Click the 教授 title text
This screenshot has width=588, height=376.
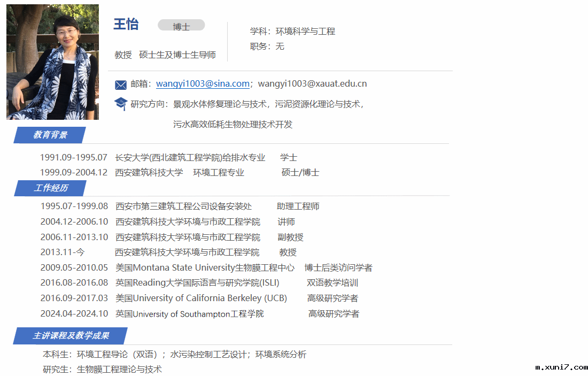point(123,55)
